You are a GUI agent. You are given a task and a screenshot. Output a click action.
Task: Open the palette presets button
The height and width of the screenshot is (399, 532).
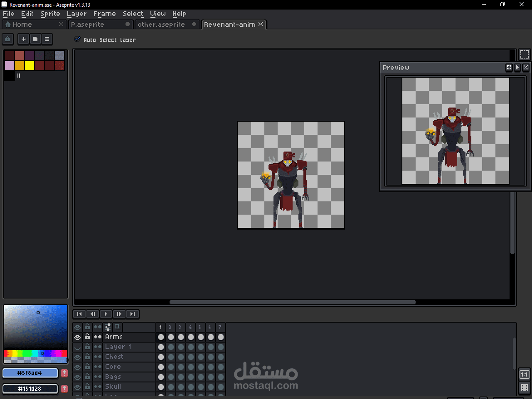click(35, 39)
